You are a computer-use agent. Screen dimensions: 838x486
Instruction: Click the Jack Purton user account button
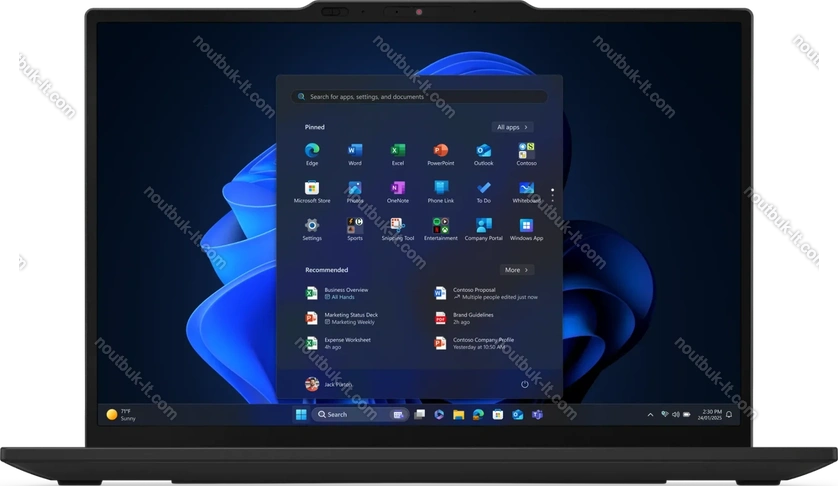click(x=329, y=384)
